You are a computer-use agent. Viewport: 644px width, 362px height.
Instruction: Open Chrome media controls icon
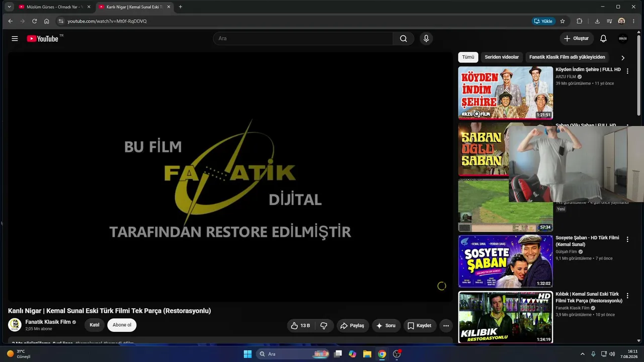coord(609,21)
